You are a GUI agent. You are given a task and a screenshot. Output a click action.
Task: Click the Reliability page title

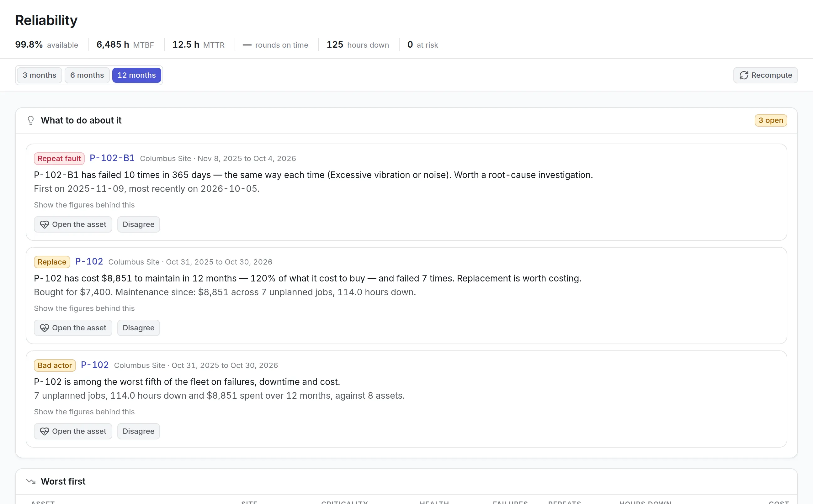pyautogui.click(x=46, y=20)
